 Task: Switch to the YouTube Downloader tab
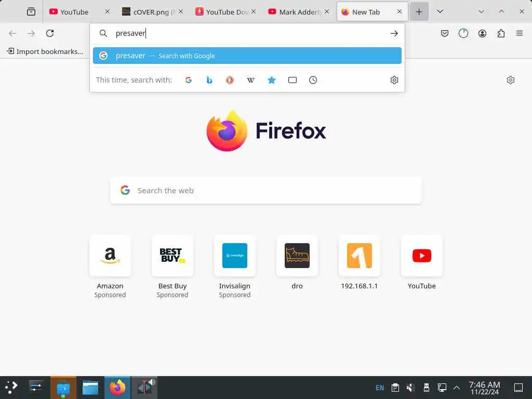coord(225,12)
